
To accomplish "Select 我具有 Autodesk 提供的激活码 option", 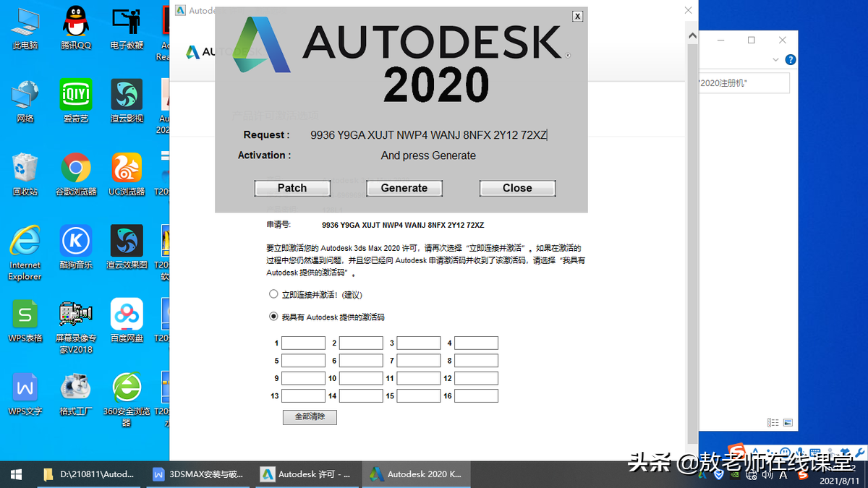I will [273, 316].
